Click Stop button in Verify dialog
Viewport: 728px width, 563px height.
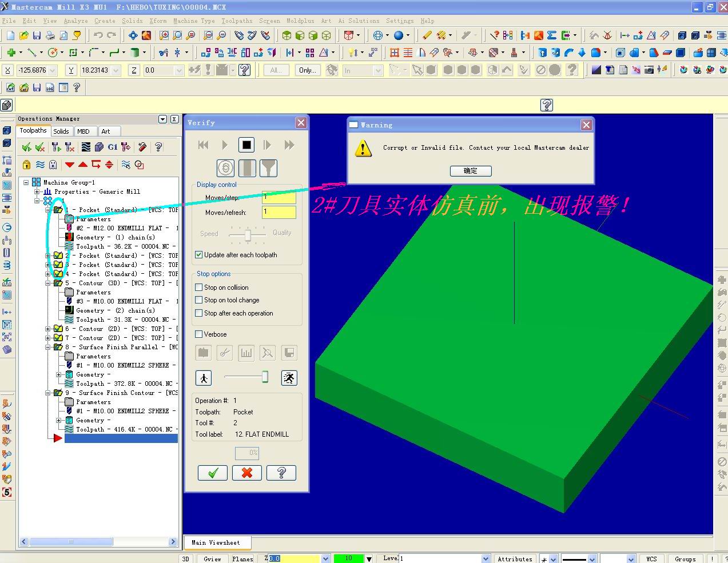tap(246, 145)
